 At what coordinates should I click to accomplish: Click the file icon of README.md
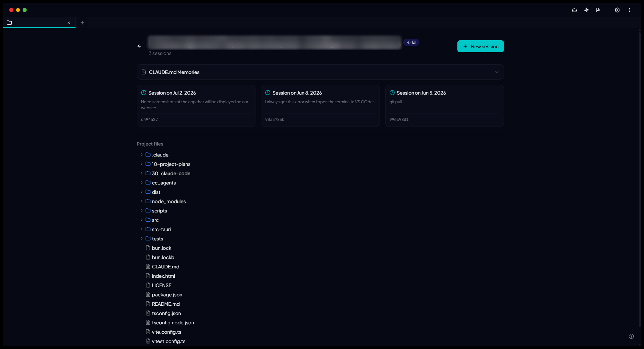148,304
